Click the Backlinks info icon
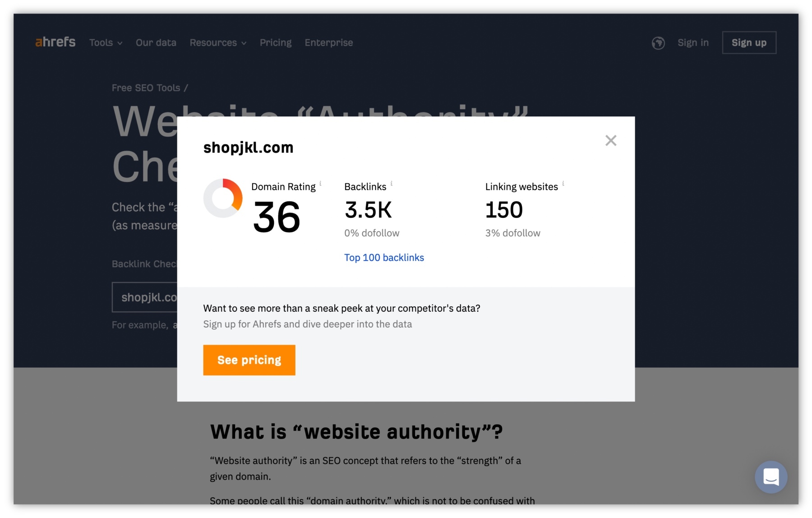 point(391,183)
